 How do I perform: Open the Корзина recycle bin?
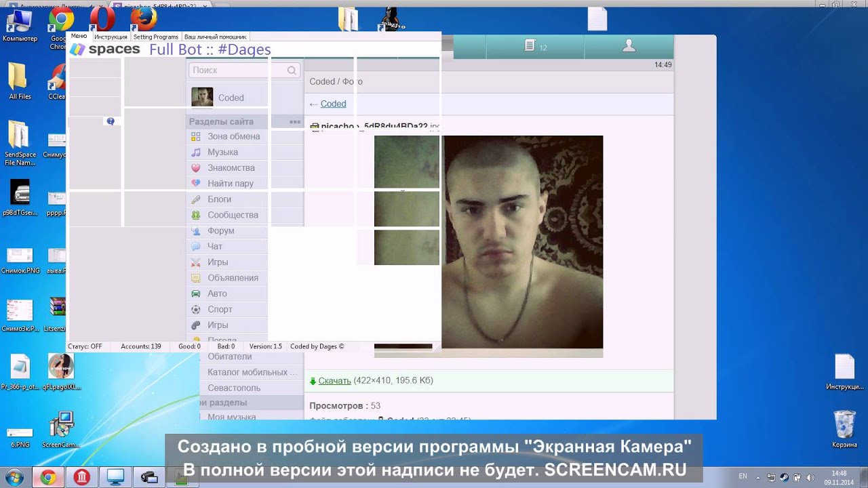coord(844,429)
